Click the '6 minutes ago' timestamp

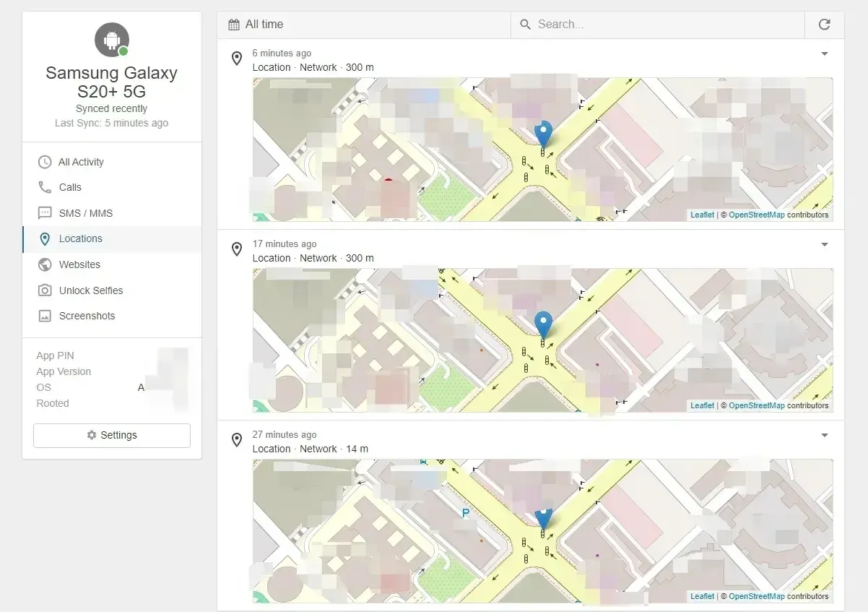(282, 53)
